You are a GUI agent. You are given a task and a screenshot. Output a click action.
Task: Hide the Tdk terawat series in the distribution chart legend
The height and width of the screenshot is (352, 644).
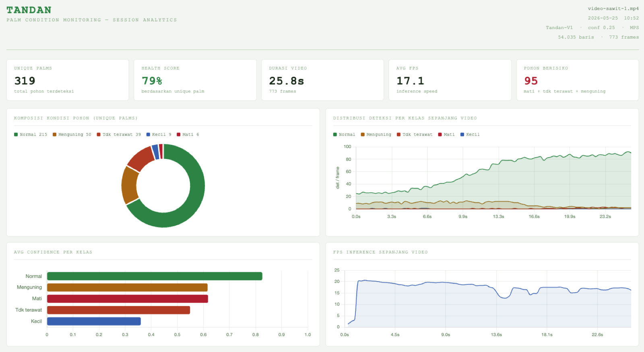coord(415,135)
